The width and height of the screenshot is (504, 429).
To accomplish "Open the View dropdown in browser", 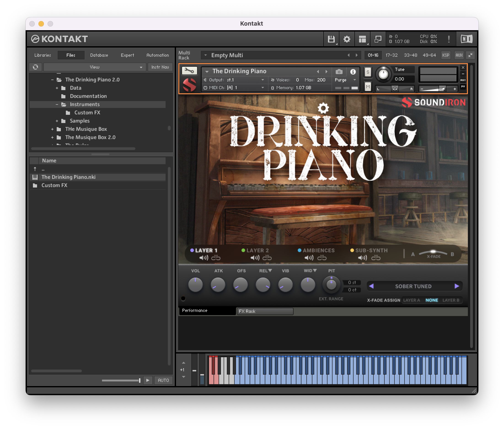I will 95,67.
